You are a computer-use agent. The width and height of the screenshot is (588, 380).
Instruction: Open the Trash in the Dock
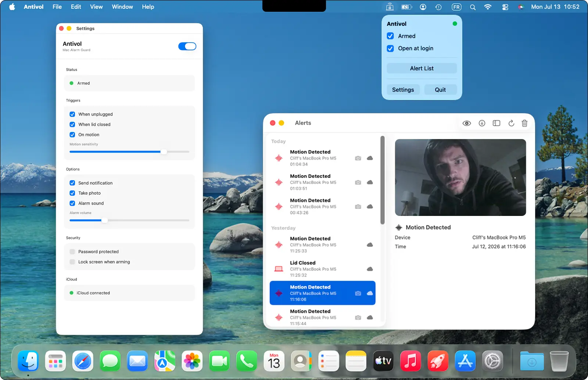(x=559, y=361)
